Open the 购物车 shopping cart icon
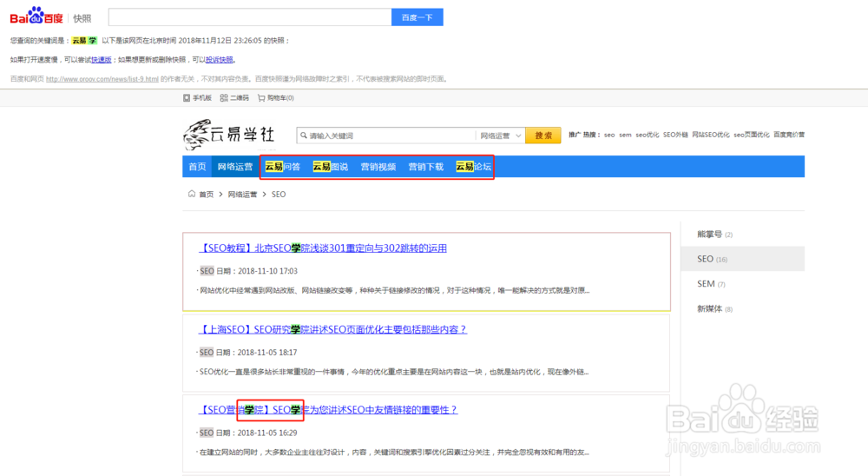This screenshot has height=476, width=868. pos(261,98)
